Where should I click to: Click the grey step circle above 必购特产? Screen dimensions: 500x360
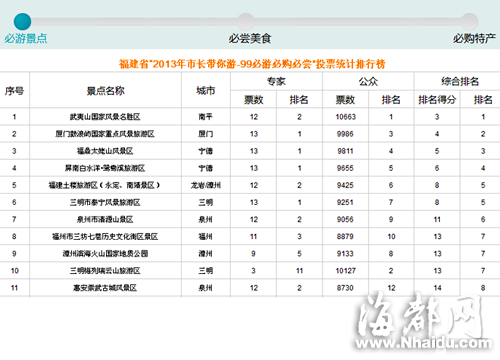point(470,22)
